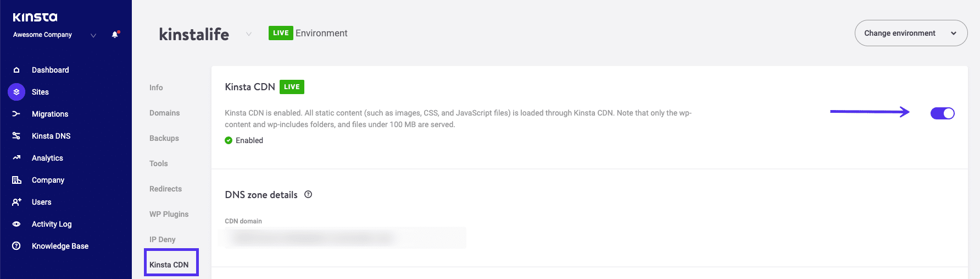Click the Kinsta DNS icon

pyautogui.click(x=16, y=136)
